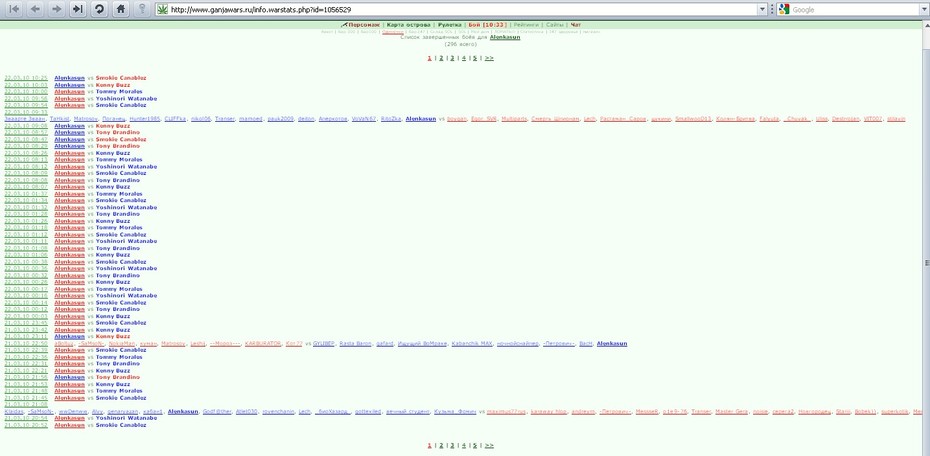Reload the page with the reload button
This screenshot has height=456, width=930.
tap(98, 9)
